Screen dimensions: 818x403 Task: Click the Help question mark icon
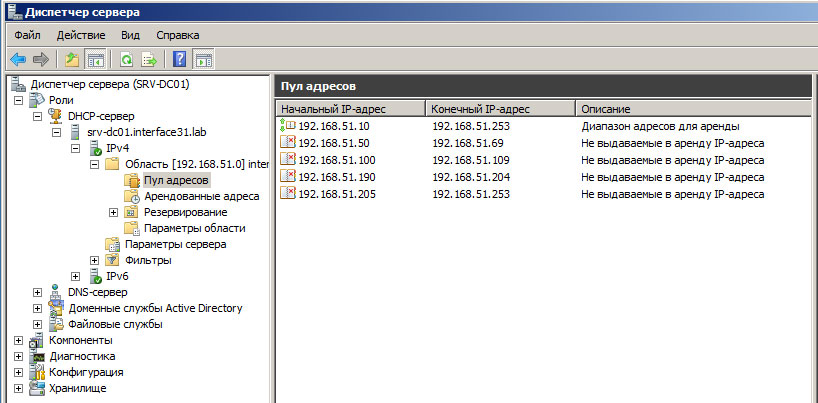pyautogui.click(x=179, y=60)
